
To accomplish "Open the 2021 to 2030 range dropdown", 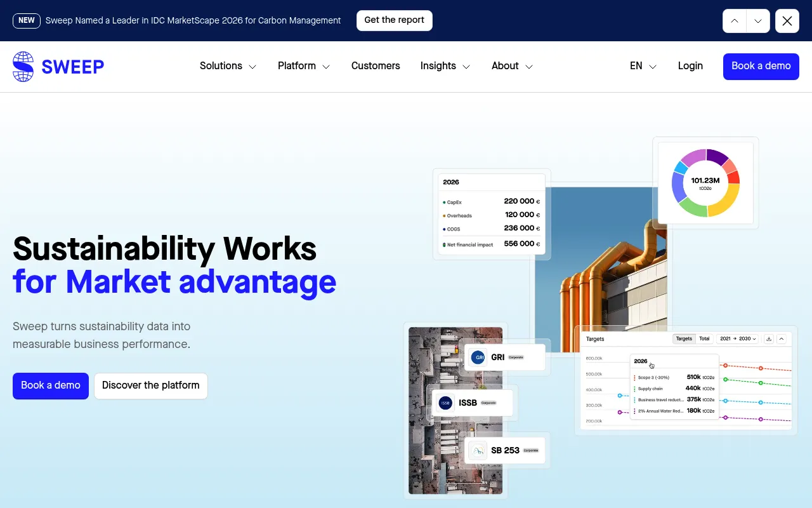I will pyautogui.click(x=738, y=339).
